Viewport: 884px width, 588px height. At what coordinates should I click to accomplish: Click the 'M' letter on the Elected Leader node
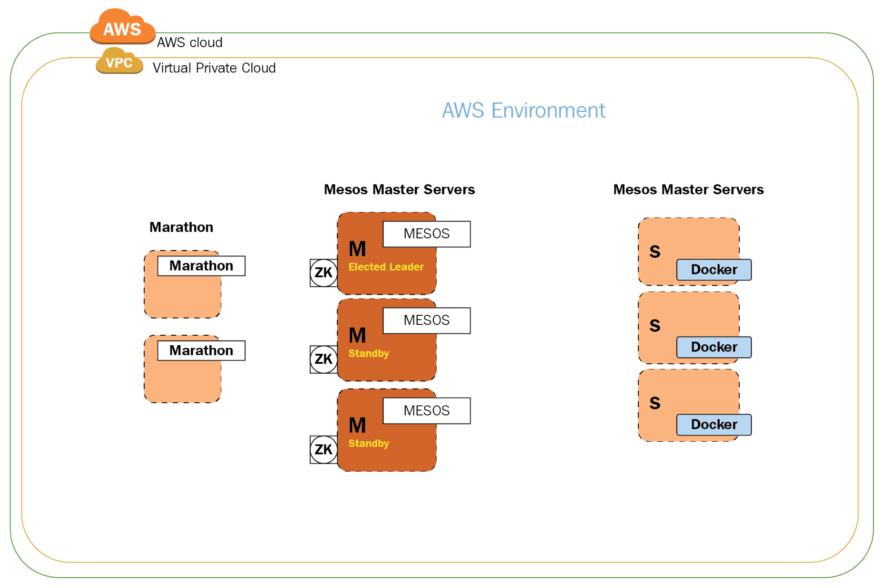tap(357, 249)
